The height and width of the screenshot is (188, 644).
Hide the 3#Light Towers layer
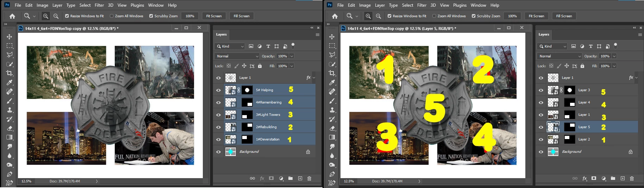click(x=218, y=115)
